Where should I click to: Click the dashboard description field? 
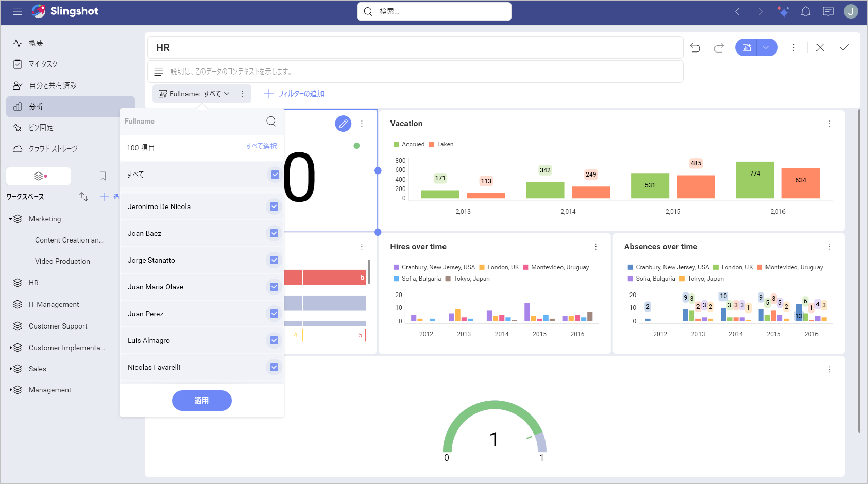pyautogui.click(x=415, y=72)
